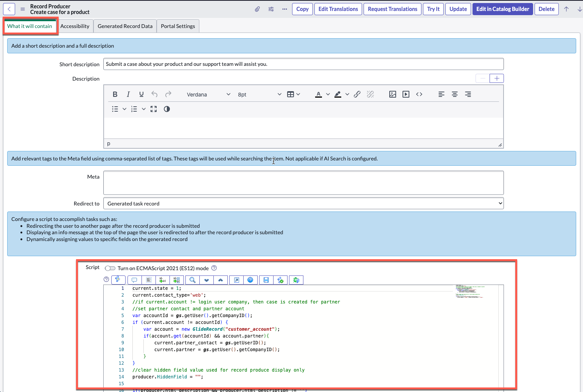
Task: Expand the text color options arrow
Action: point(328,94)
